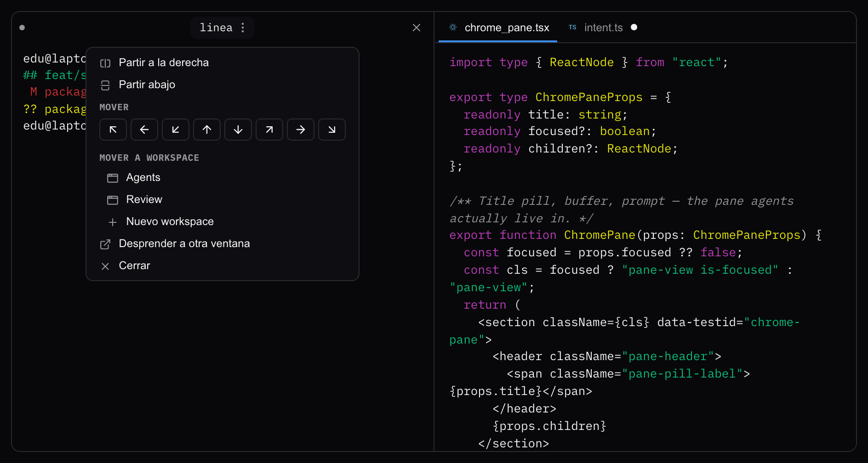
Task: Move pane up with the up arrow button
Action: click(x=207, y=130)
